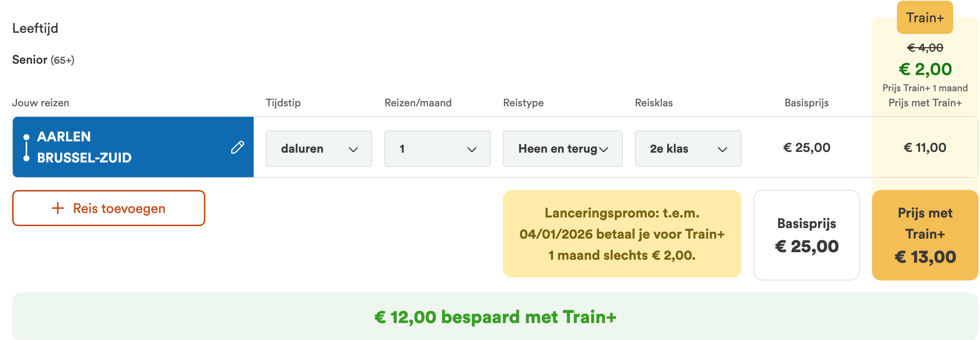Click the Tijdstip column header
Viewport: 980px width, 340px height.
pos(283,103)
